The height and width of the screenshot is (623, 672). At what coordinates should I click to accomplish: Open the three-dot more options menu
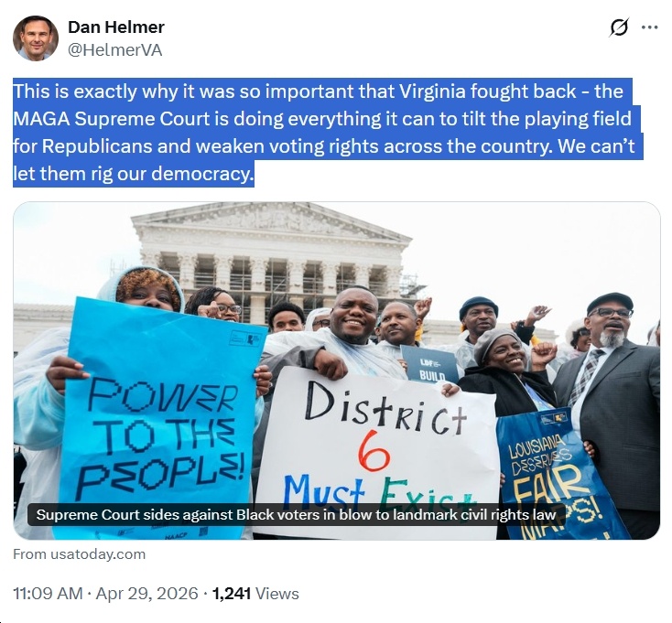click(650, 27)
